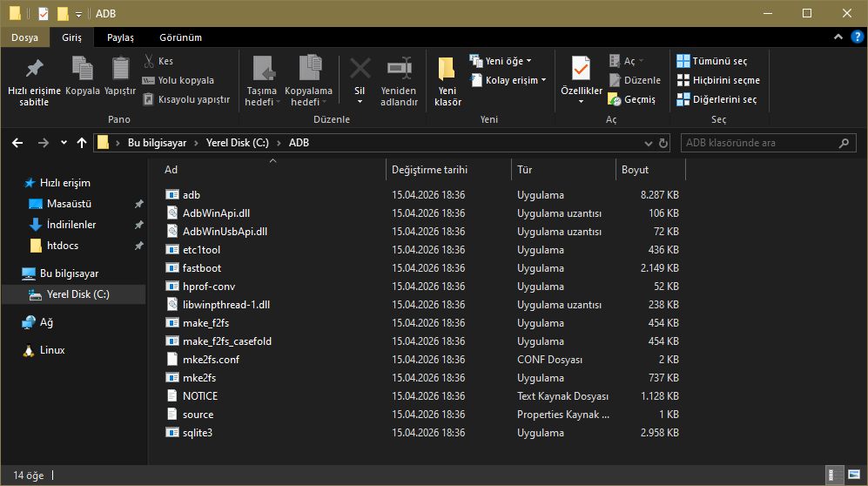
Task: Open recent locations dropdown arrow
Action: pyautogui.click(x=64, y=143)
